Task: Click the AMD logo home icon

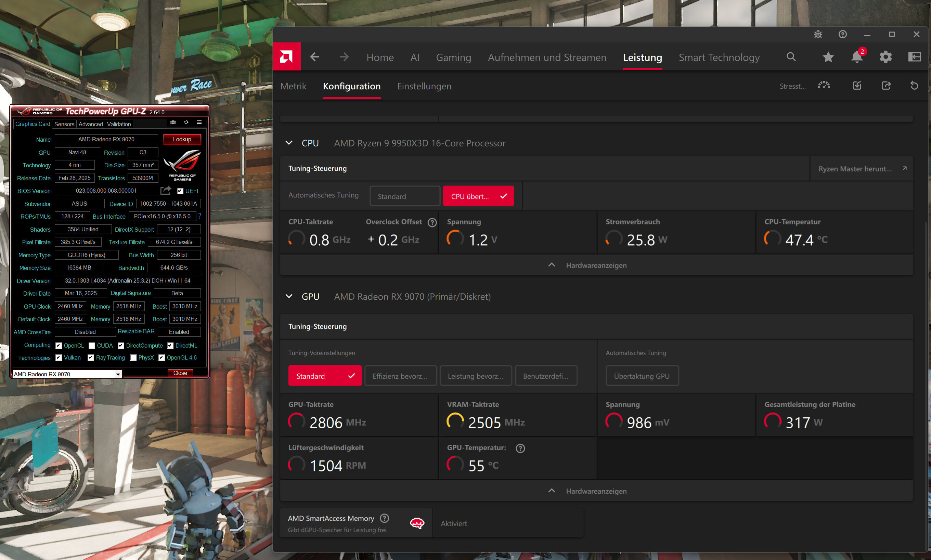Action: pyautogui.click(x=286, y=56)
